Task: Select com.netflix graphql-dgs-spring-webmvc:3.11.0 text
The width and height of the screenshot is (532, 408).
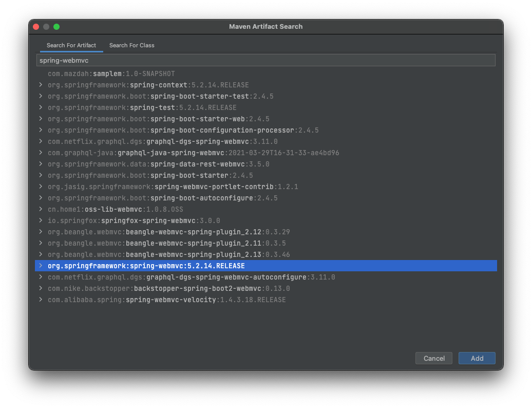Action: pos(162,141)
